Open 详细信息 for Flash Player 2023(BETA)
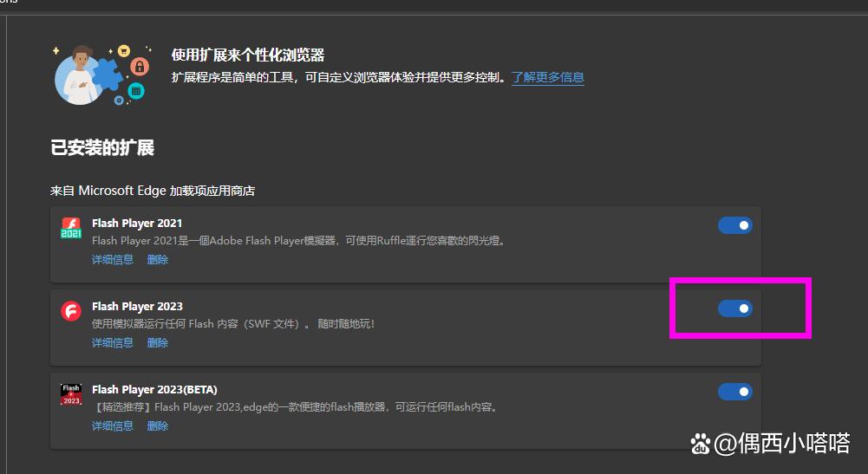 [x=113, y=425]
